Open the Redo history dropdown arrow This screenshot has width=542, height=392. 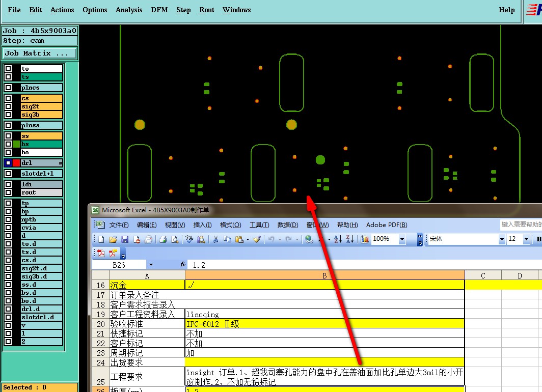pos(297,239)
